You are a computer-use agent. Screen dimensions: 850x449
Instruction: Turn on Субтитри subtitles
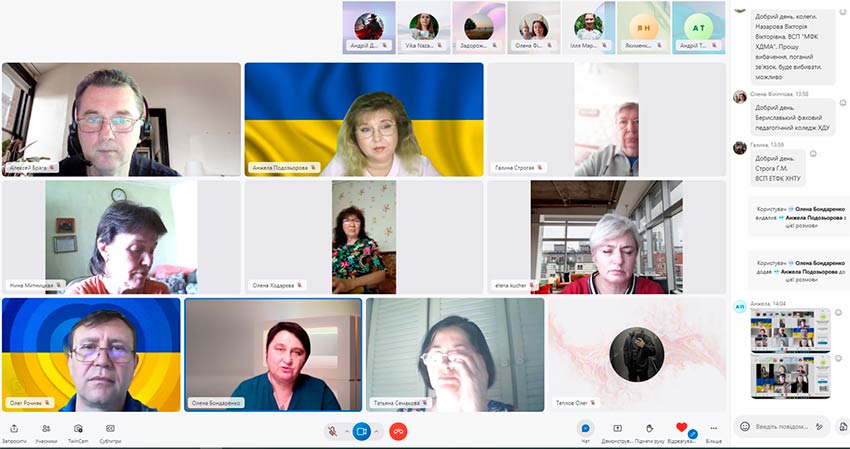coord(110,429)
